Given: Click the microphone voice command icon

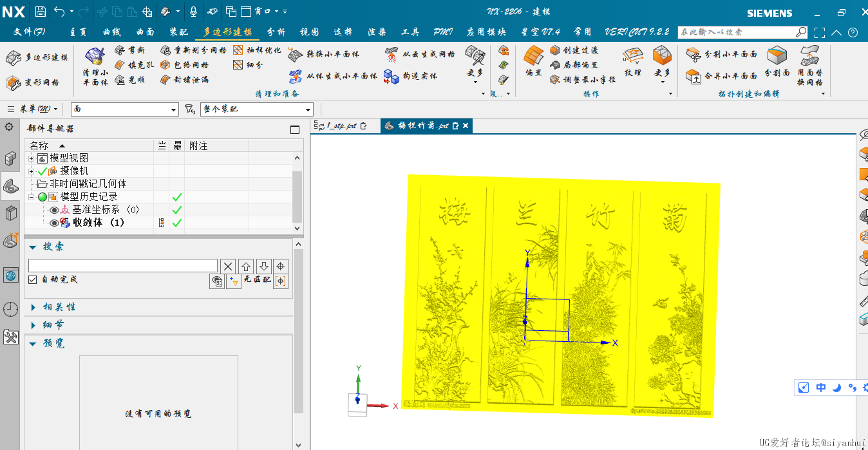Looking at the screenshot, I should (x=193, y=11).
